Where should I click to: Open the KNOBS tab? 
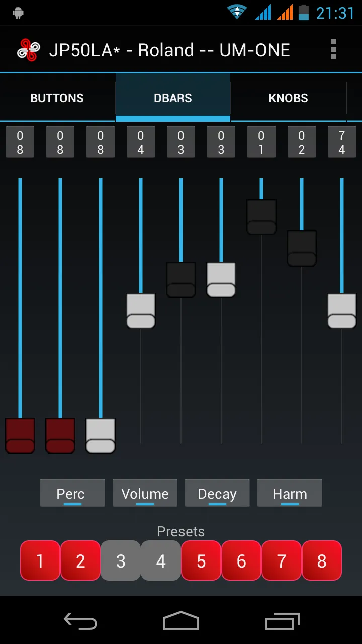click(x=289, y=98)
